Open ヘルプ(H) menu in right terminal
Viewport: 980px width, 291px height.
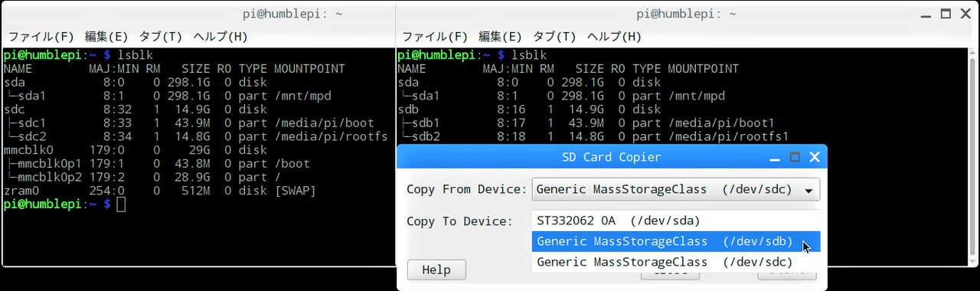click(x=614, y=37)
